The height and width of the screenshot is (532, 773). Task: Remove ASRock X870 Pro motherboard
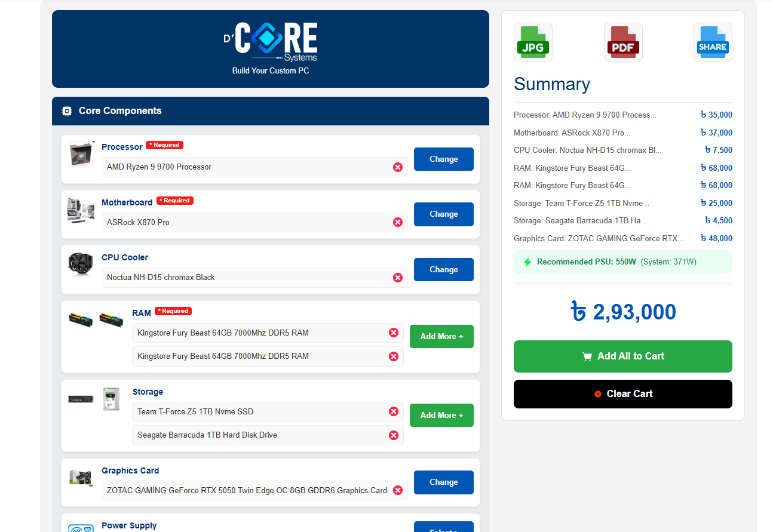(x=398, y=222)
